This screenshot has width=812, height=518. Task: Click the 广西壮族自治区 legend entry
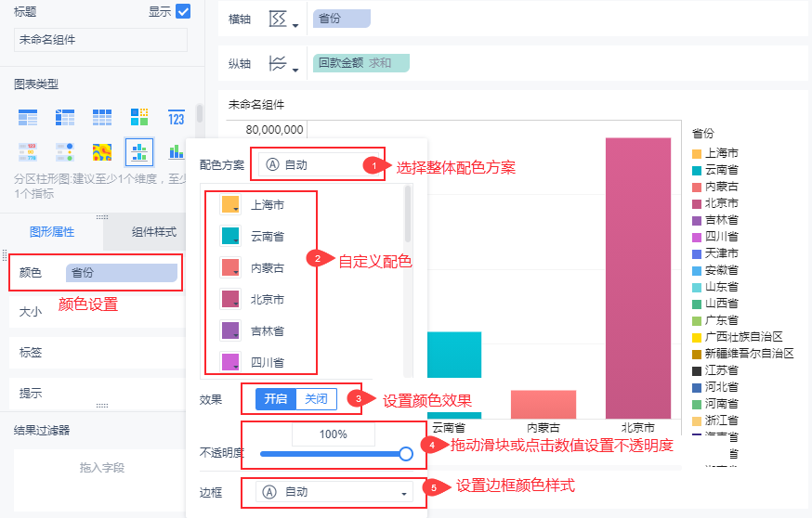point(738,337)
